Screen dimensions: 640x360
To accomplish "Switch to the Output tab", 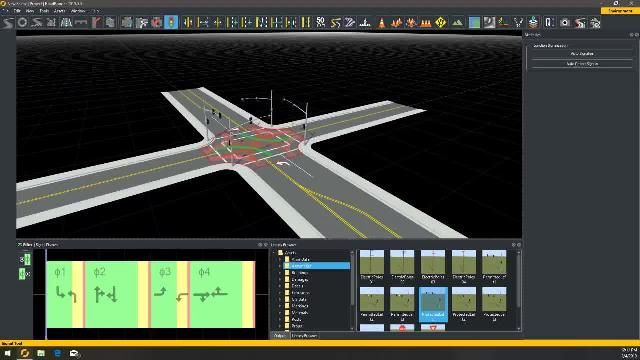I will (280, 336).
